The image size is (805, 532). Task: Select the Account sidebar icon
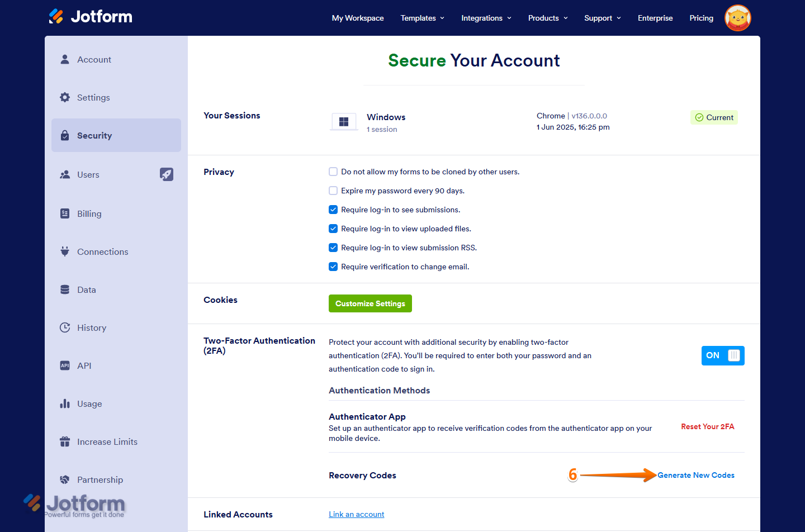[x=65, y=59]
